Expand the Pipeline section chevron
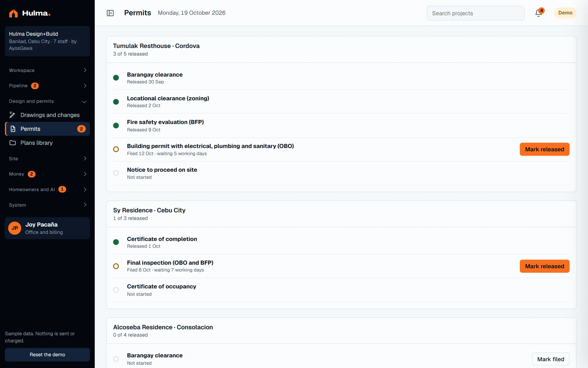This screenshot has width=588, height=368. click(85, 86)
